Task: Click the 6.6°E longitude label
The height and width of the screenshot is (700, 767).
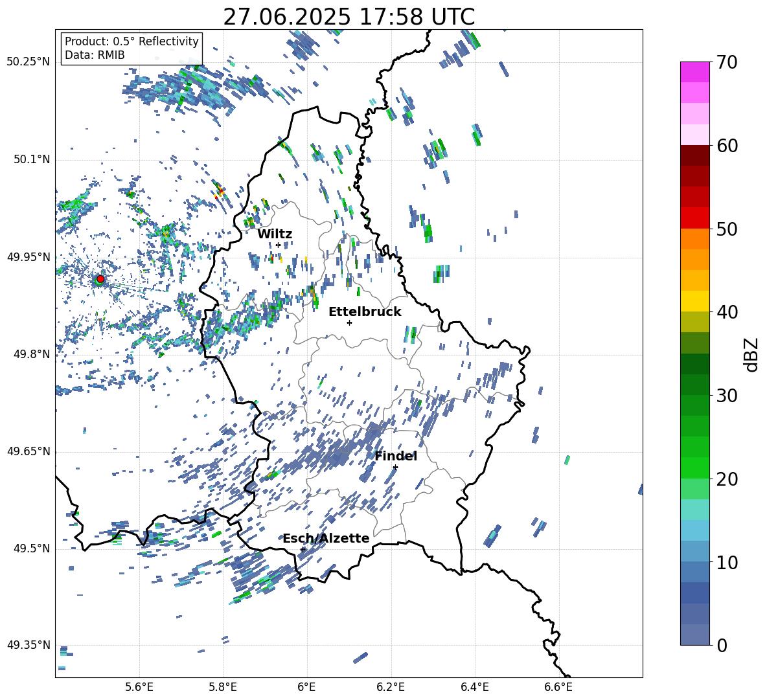Action: 558,687
